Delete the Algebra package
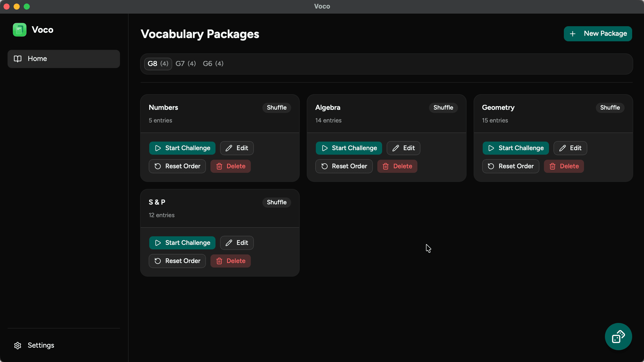Image resolution: width=644 pixels, height=362 pixels. coord(397,166)
